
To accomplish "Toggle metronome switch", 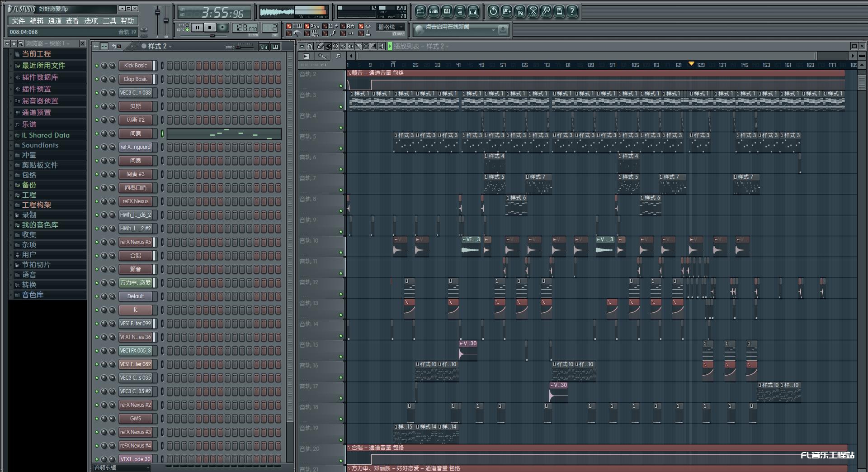I will (x=289, y=33).
